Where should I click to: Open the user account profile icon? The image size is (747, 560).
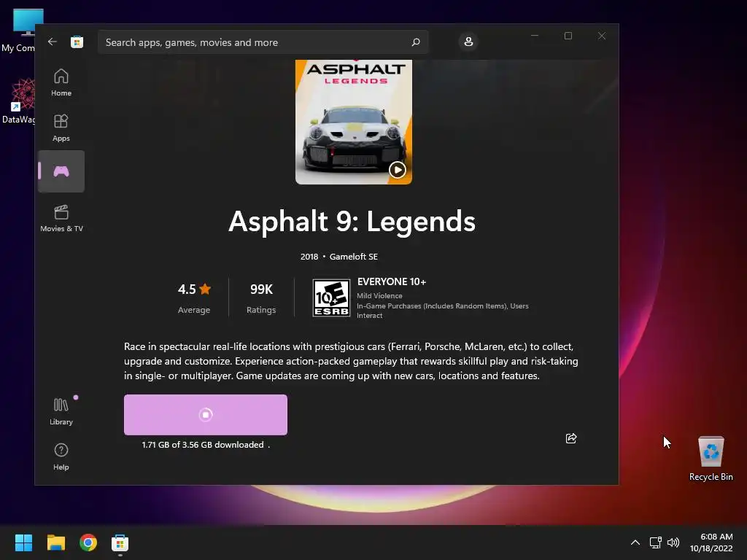click(468, 42)
